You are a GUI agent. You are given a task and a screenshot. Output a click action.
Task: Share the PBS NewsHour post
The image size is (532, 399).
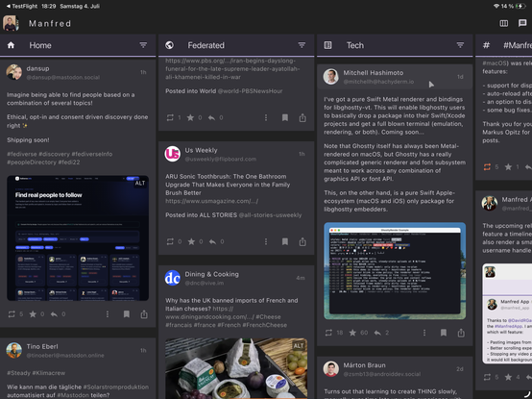302,117
